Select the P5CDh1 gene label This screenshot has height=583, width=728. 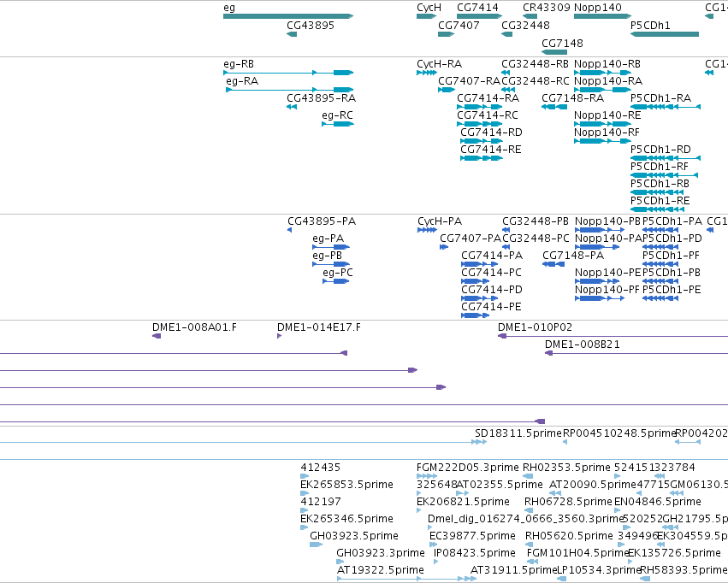coord(650,26)
